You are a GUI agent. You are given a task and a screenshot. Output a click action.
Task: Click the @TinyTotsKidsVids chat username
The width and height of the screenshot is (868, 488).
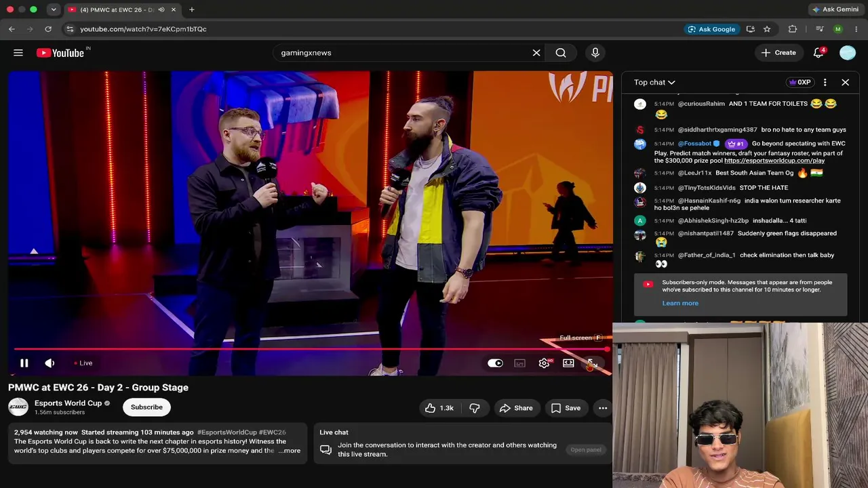coord(707,188)
